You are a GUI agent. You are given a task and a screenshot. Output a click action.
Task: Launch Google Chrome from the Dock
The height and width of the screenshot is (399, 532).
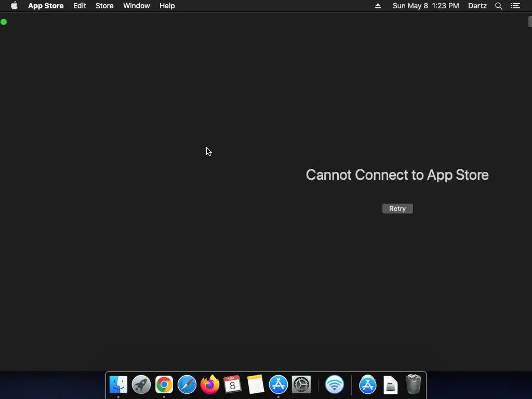164,385
